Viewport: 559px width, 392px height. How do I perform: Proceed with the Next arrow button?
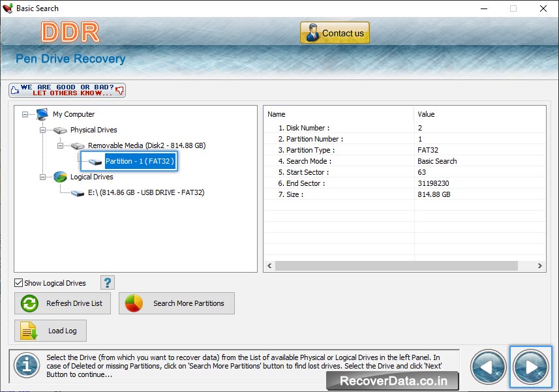(x=531, y=367)
